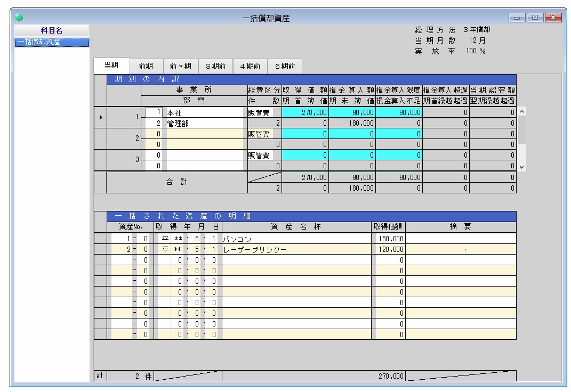Select row selector of the レーザープリンター row
The height and width of the screenshot is (392, 571).
pos(101,249)
